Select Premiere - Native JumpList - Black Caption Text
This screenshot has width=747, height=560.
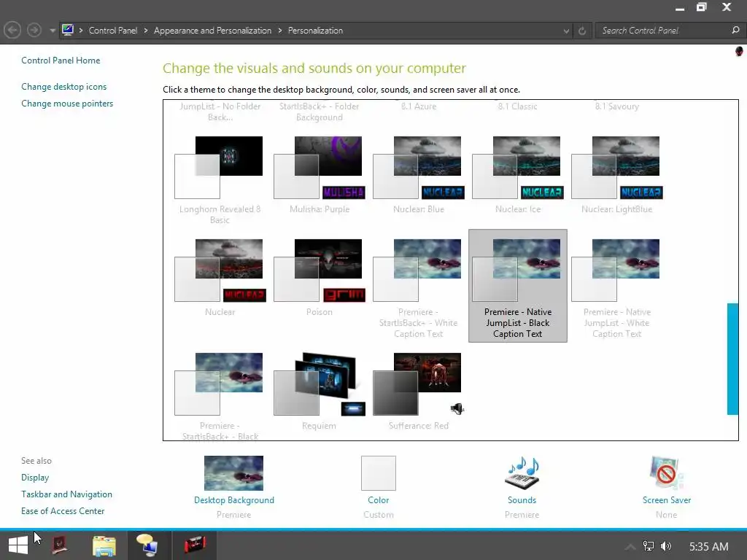coord(518,286)
